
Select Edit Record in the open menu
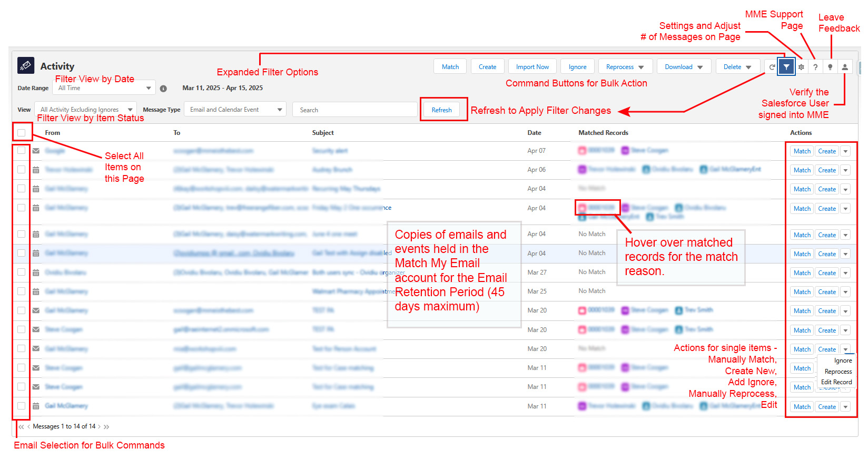pos(836,382)
